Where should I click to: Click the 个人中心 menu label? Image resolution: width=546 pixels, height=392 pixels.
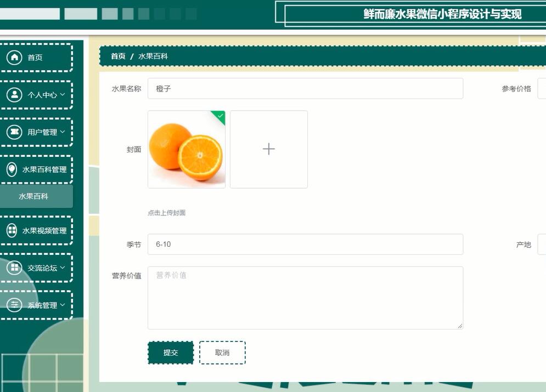click(x=42, y=95)
